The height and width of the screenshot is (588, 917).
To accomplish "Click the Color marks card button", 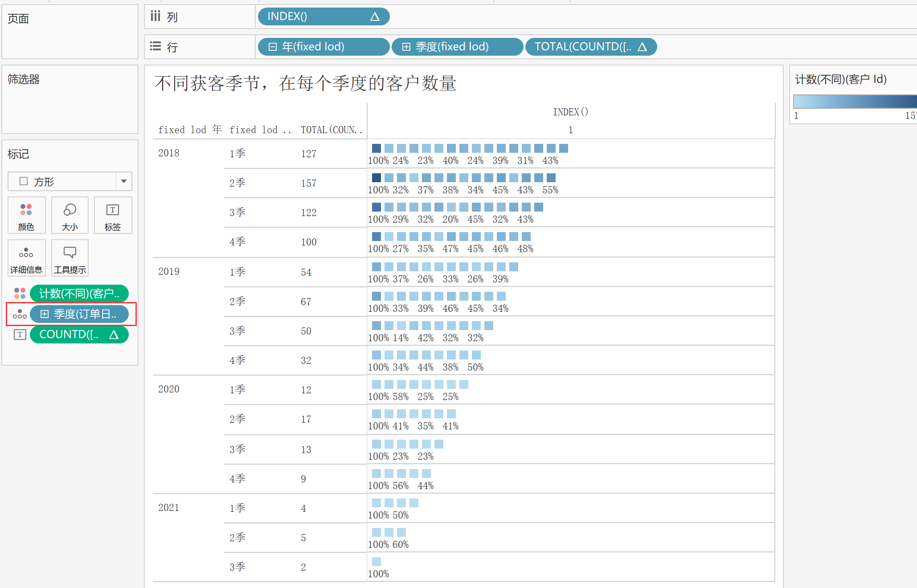I will coord(26,215).
